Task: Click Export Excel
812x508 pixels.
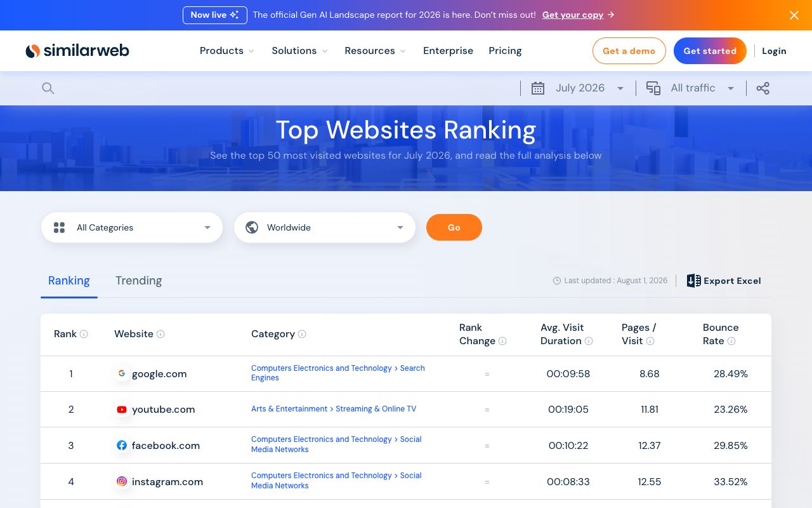Action: [x=724, y=281]
